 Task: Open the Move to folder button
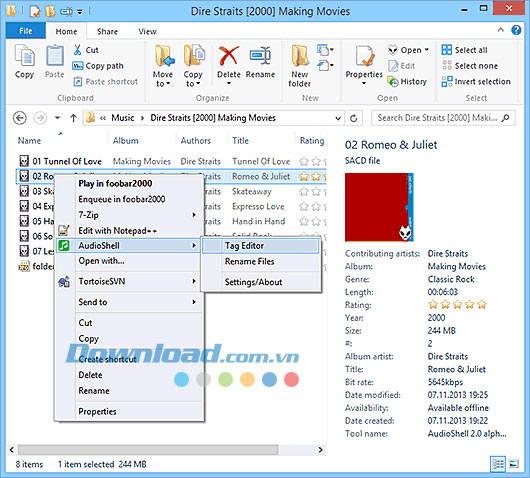tap(163, 66)
